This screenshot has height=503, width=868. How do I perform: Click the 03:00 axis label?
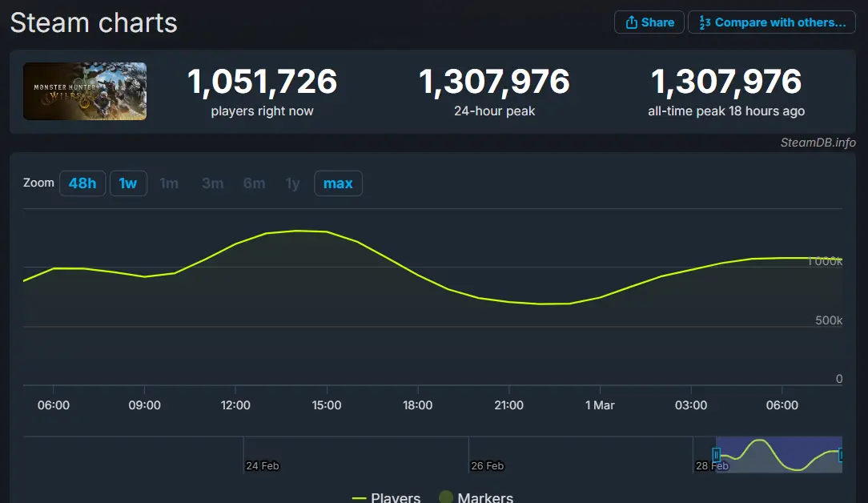(691, 405)
